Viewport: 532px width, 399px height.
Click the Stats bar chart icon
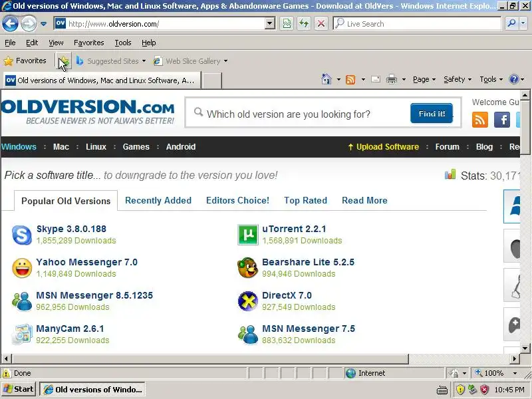(450, 175)
